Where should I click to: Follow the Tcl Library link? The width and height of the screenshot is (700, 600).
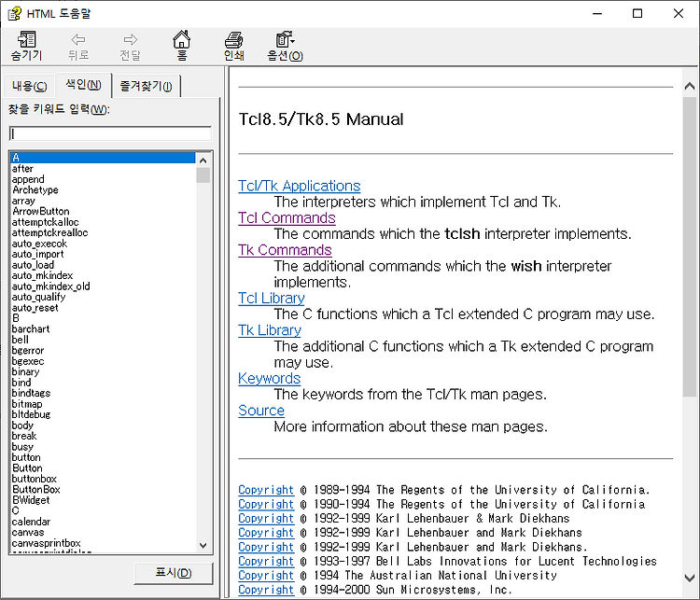pyautogui.click(x=272, y=299)
